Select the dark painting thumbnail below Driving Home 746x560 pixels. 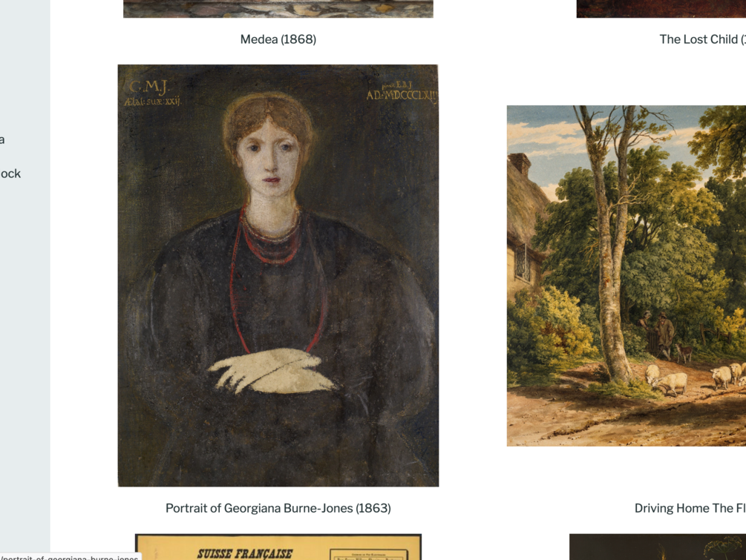(x=658, y=547)
